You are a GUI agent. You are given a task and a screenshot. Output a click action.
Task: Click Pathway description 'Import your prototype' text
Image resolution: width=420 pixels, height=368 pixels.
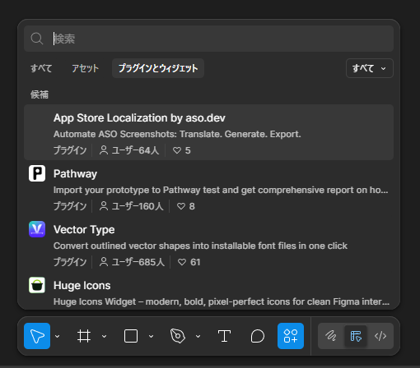tap(221, 190)
